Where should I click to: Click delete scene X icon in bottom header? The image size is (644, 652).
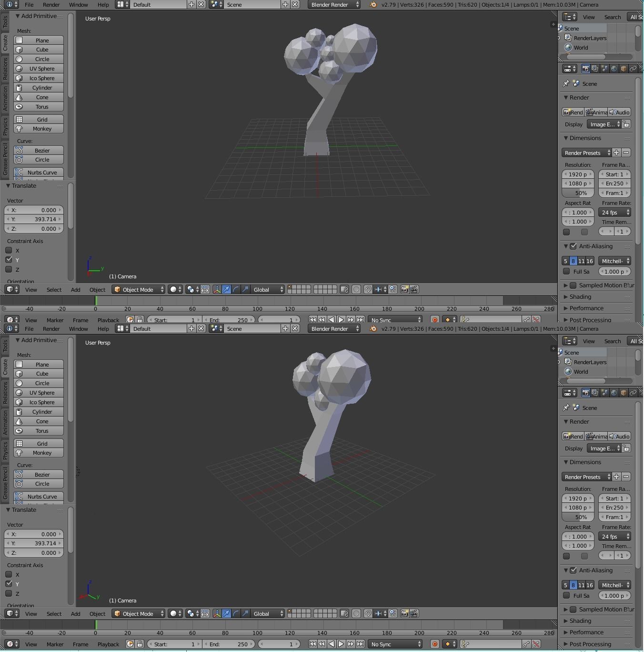tap(295, 328)
